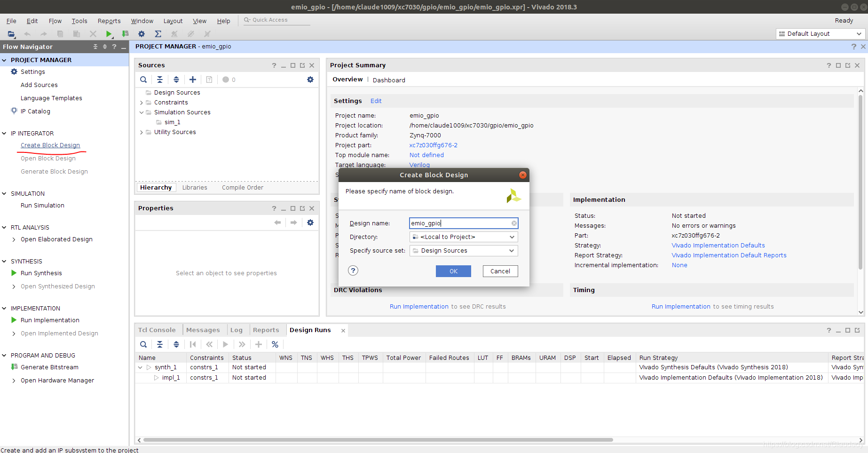868x453 pixels.
Task: Collapse all in Flow Navigator header
Action: [95, 47]
